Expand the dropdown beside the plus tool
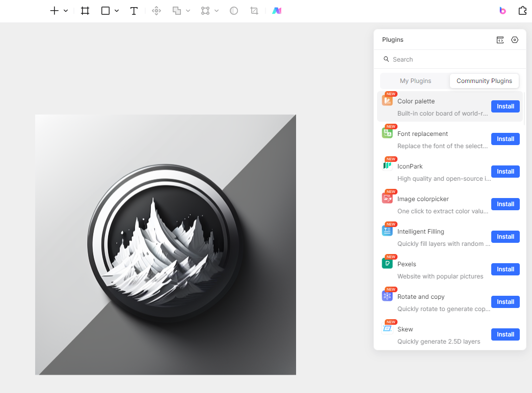The image size is (532, 393). 66,11
